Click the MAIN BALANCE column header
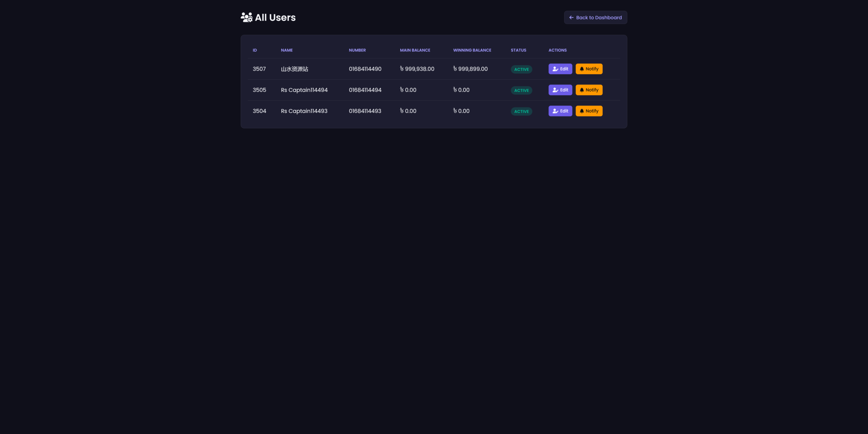Screen dimensions: 868x434 (x=415, y=50)
